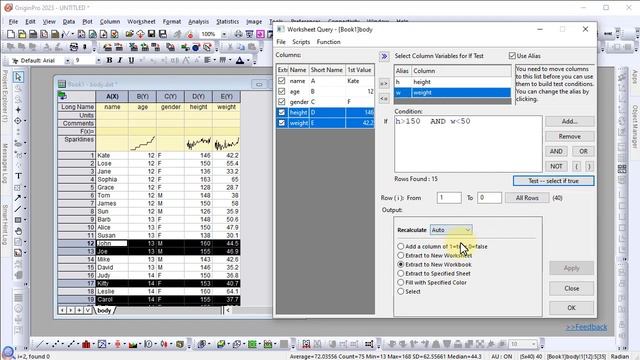Image resolution: width=640 pixels, height=360 pixels.
Task: Select the Text tool
Action: coord(18,176)
